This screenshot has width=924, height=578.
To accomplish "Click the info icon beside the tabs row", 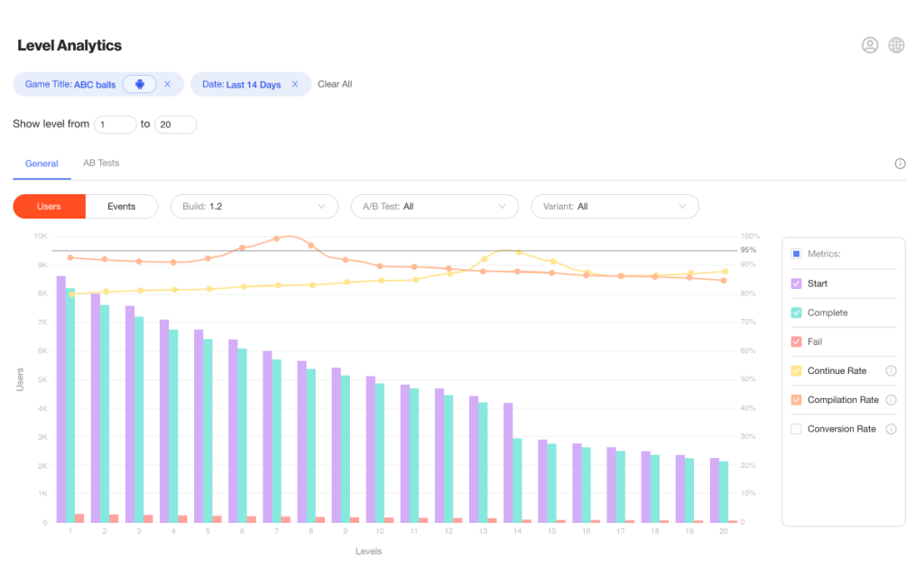I will [x=900, y=163].
